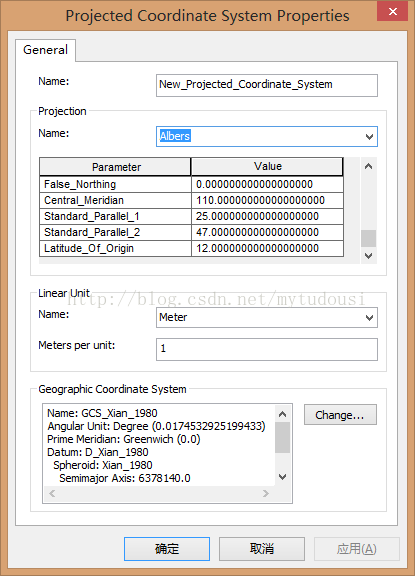Click the parameter table scroll down arrow
Image resolution: width=415 pixels, height=576 pixels.
368,256
